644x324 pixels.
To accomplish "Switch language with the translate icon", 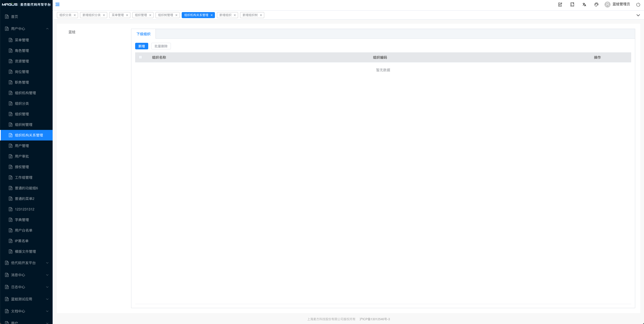I will pos(584,5).
